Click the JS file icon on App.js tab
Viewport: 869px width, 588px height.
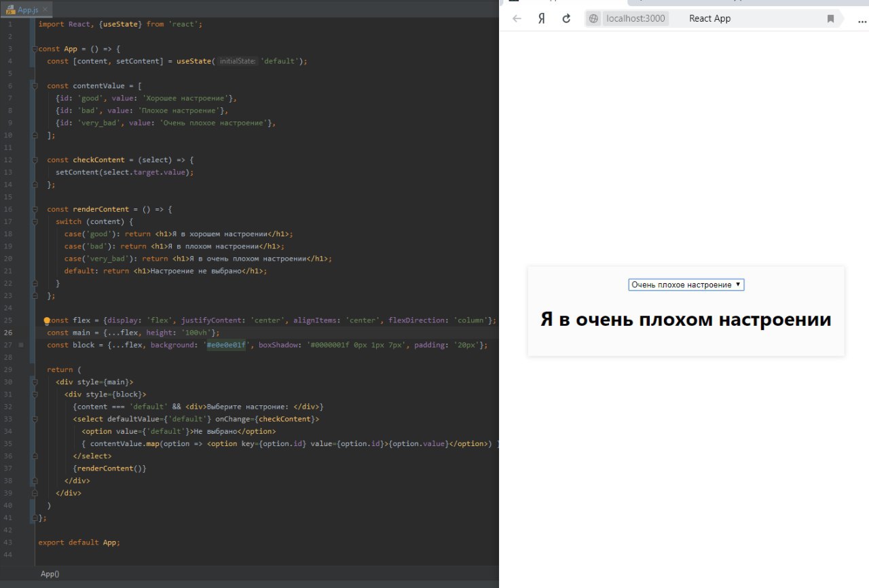click(10, 10)
